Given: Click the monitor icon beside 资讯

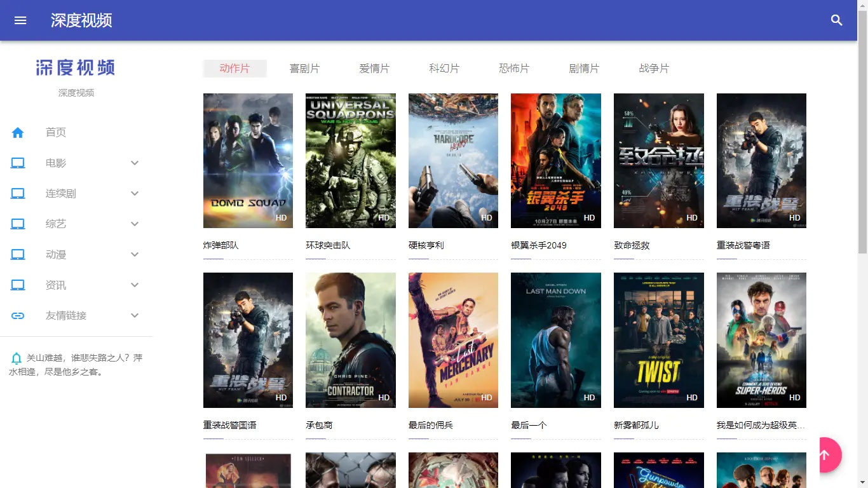Looking at the screenshot, I should [x=18, y=285].
